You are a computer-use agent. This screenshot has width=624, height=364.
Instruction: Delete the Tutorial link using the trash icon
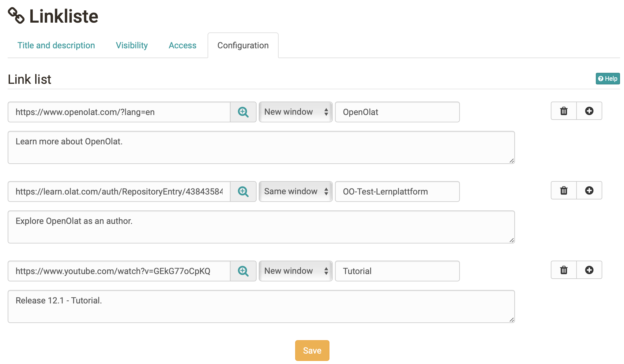pyautogui.click(x=563, y=270)
